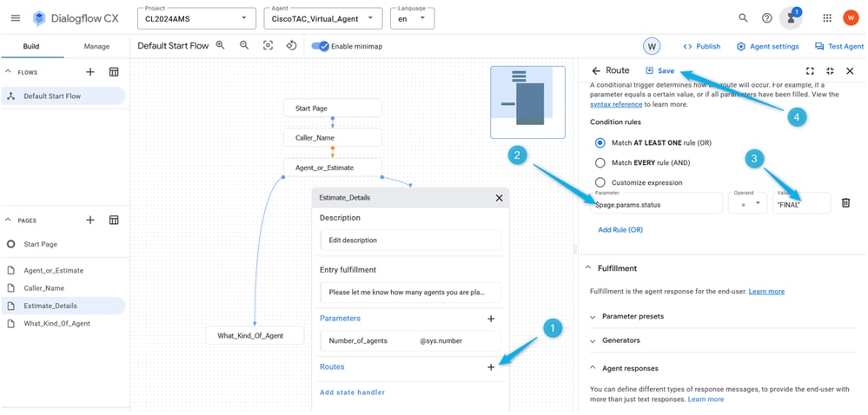Open the search icon in header

(x=743, y=18)
